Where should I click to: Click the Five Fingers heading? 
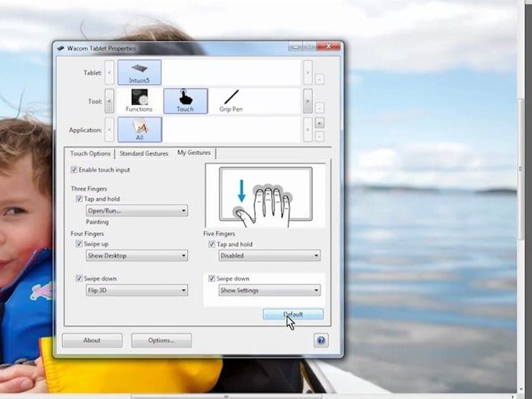(x=219, y=233)
